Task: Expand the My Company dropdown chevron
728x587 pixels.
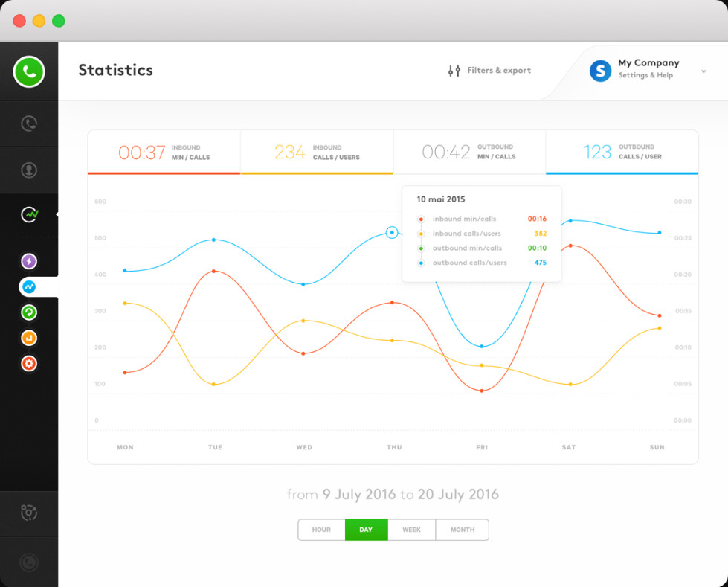Action: tap(703, 71)
